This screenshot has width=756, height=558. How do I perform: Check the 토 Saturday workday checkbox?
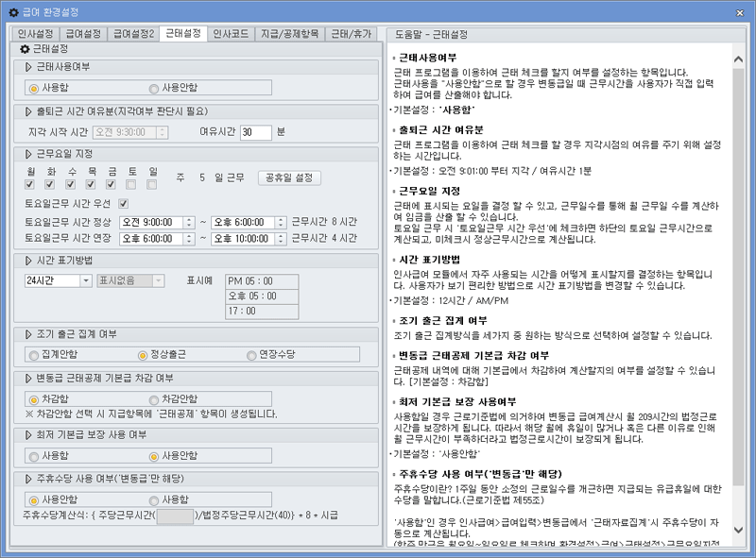(129, 184)
